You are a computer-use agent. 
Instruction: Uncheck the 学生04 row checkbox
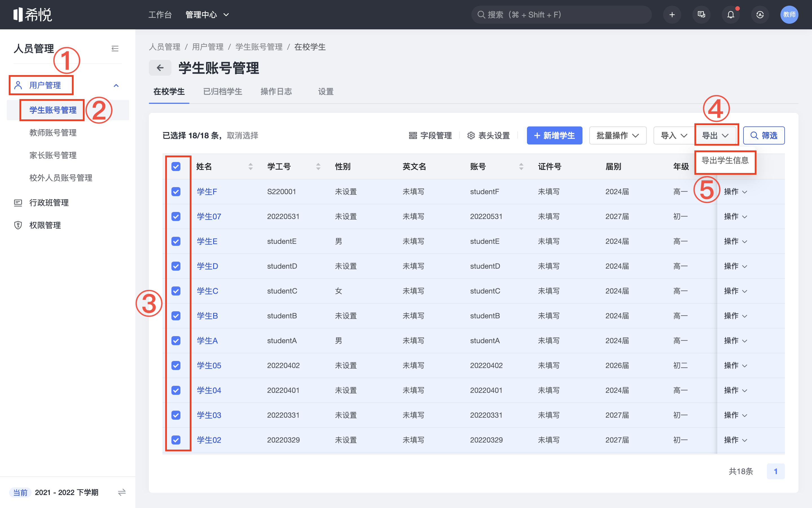point(176,390)
